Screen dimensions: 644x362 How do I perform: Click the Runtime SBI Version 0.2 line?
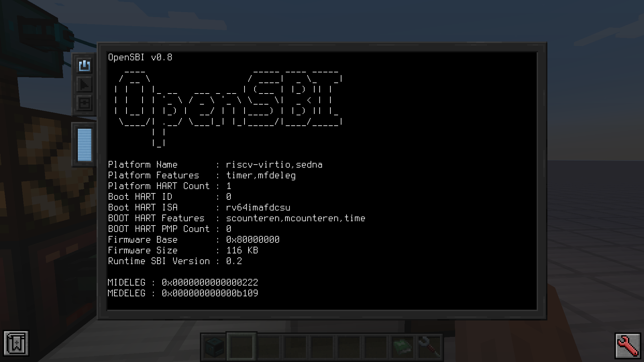tap(175, 261)
